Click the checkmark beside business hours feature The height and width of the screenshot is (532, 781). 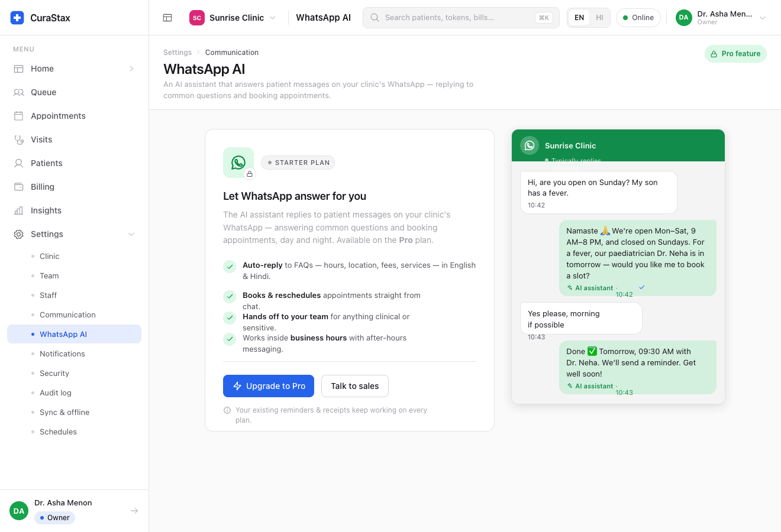click(230, 339)
